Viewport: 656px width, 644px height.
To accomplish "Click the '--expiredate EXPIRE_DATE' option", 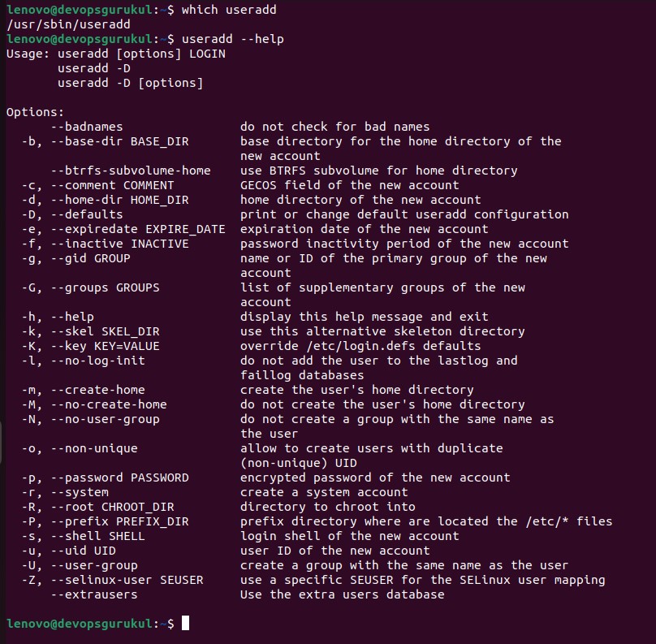I will coord(138,229).
